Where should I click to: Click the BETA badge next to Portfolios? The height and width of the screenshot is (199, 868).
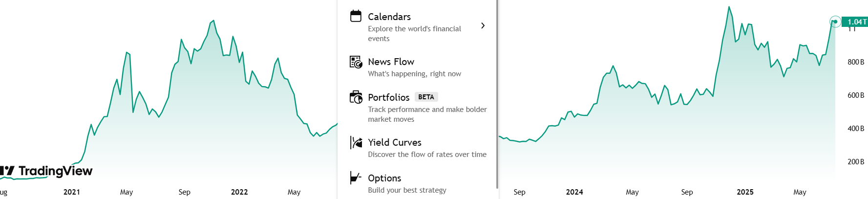pyautogui.click(x=426, y=97)
